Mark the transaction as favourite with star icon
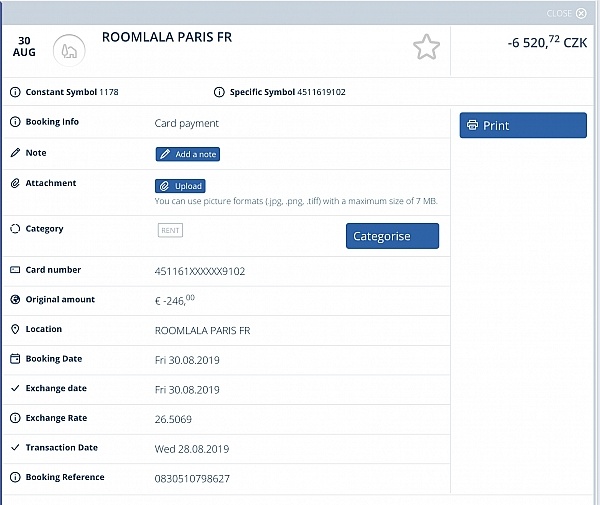This screenshot has height=505, width=600. click(x=426, y=47)
